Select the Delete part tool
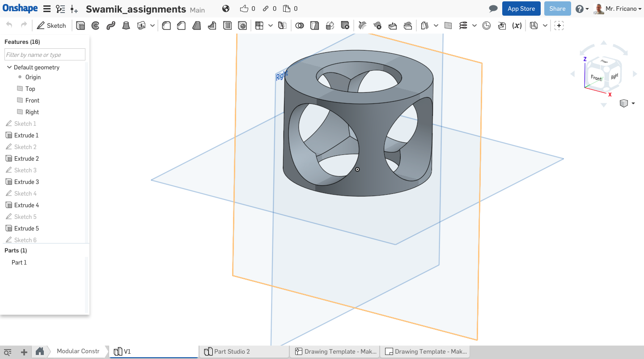This screenshot has width=644, height=359. click(x=345, y=26)
